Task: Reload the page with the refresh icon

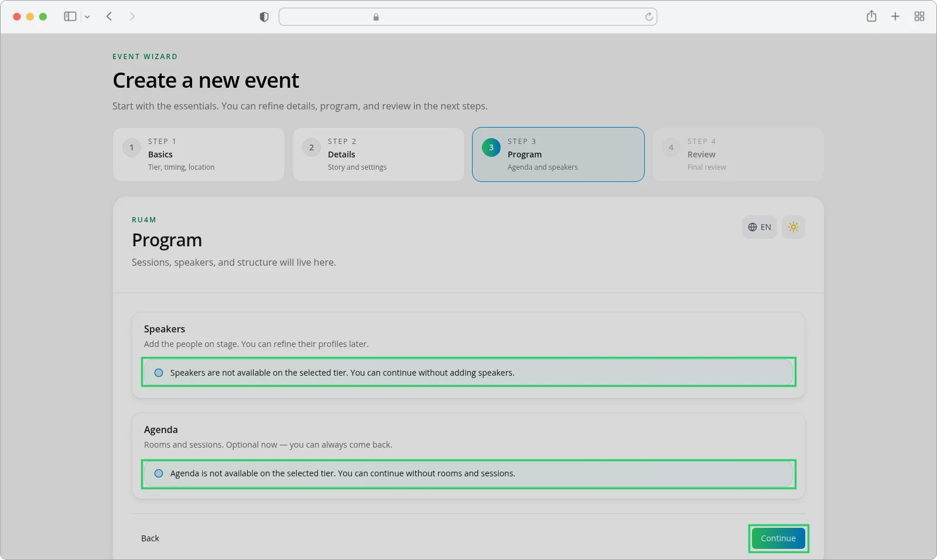Action: click(x=649, y=16)
